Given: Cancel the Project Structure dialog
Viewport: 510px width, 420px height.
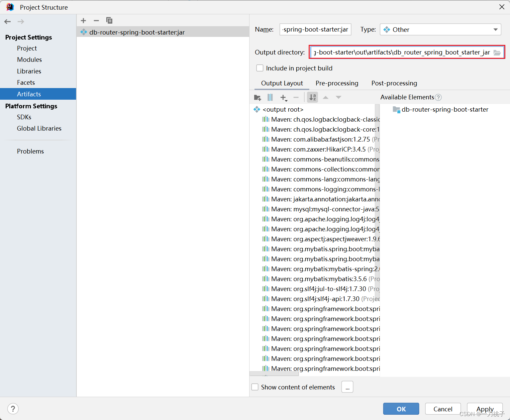Looking at the screenshot, I should (443, 409).
